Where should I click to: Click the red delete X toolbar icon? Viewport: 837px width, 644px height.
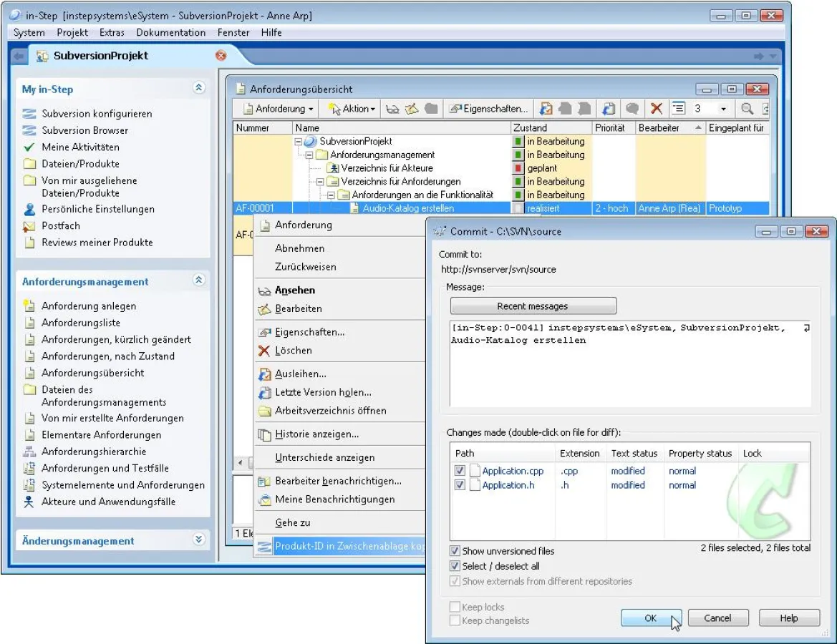click(x=656, y=109)
